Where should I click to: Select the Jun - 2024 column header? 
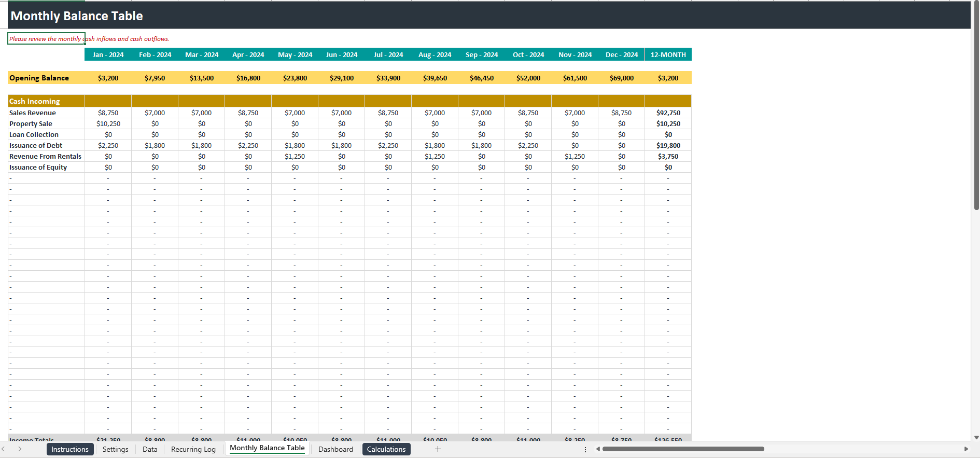[342, 54]
